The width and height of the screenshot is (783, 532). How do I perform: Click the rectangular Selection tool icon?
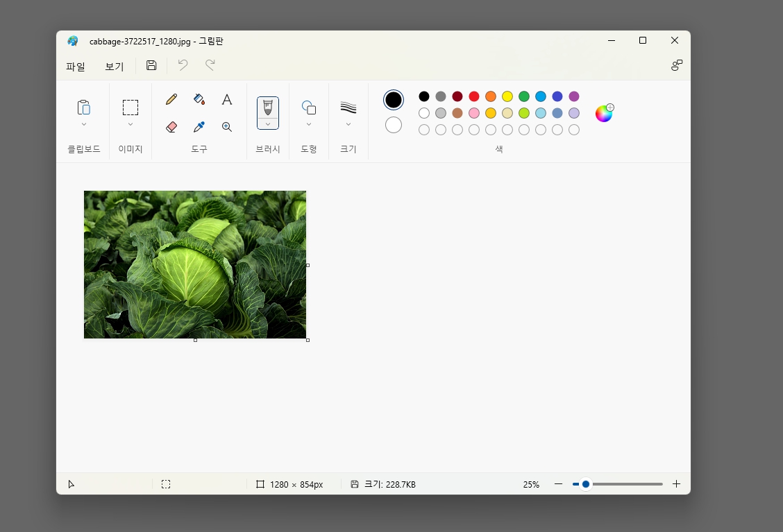click(130, 108)
